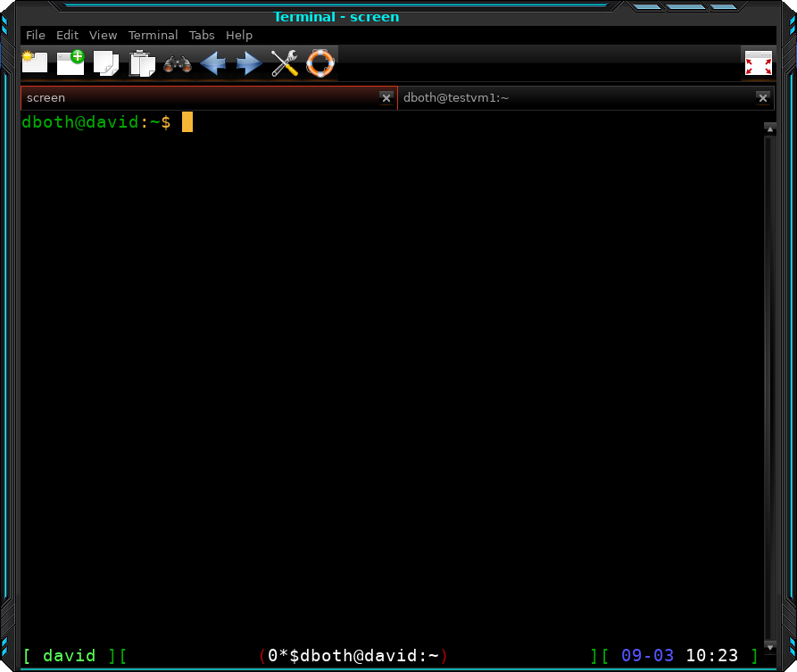Open the File menu
Image resolution: width=797 pixels, height=672 pixels.
tap(36, 35)
